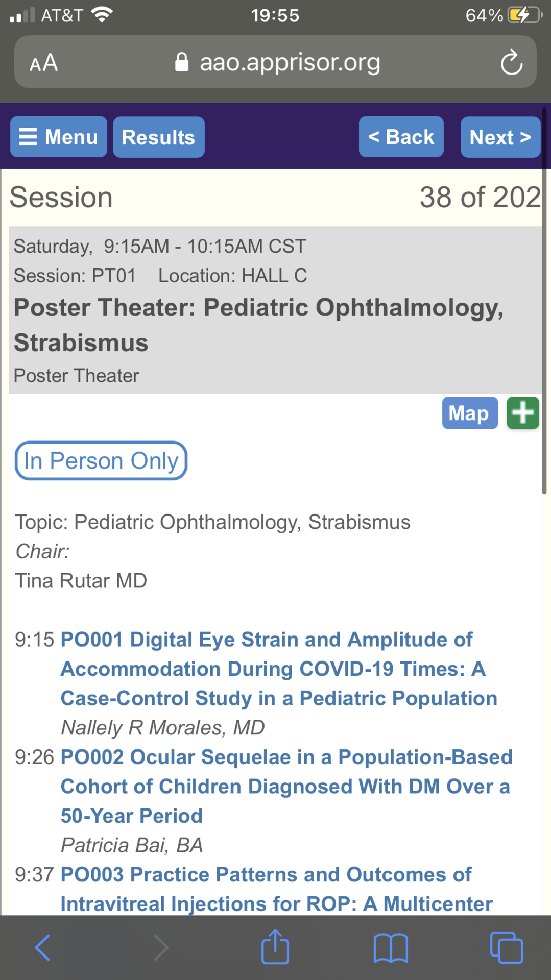Tap the Back session button
Image resolution: width=551 pixels, height=980 pixels.
click(x=401, y=137)
